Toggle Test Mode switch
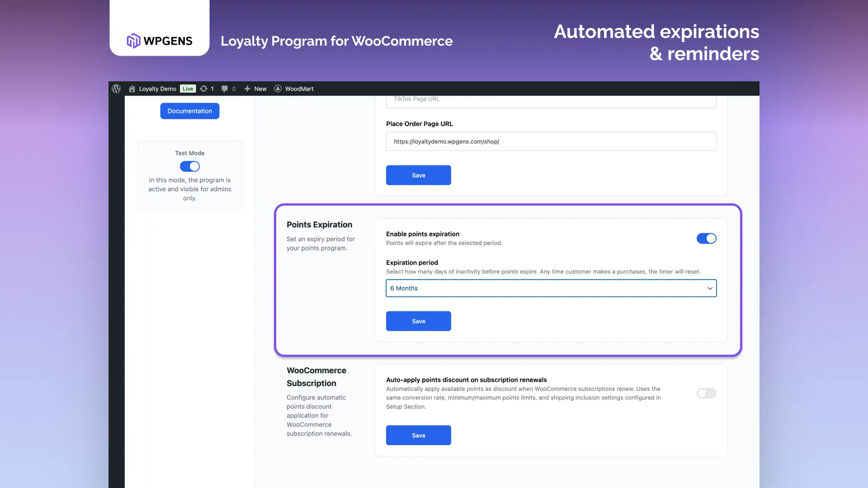 [x=189, y=166]
